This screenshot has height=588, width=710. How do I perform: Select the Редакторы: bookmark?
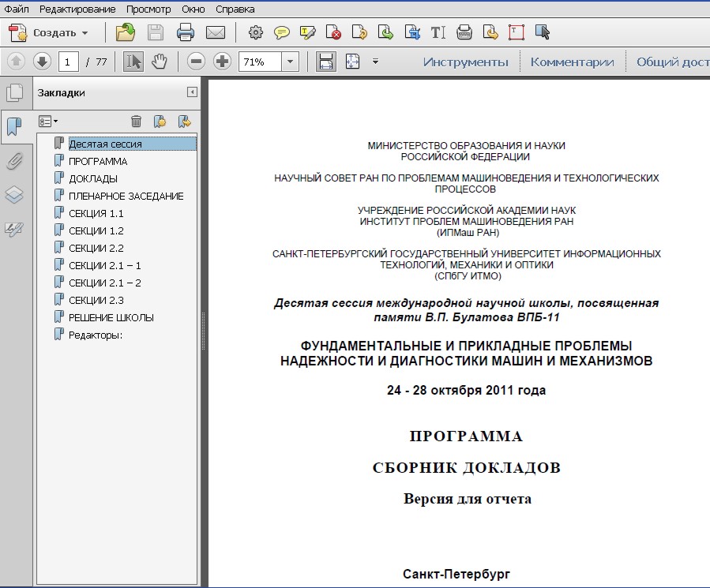point(96,335)
